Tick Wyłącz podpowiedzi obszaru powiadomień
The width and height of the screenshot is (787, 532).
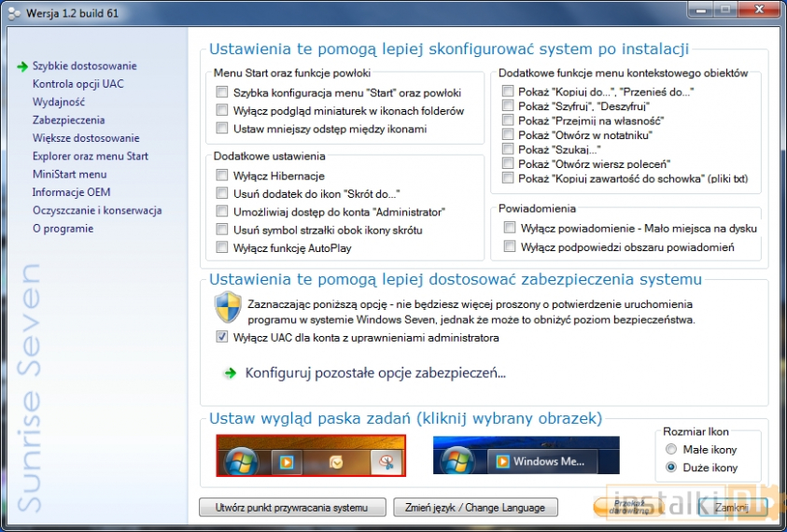[x=510, y=246]
